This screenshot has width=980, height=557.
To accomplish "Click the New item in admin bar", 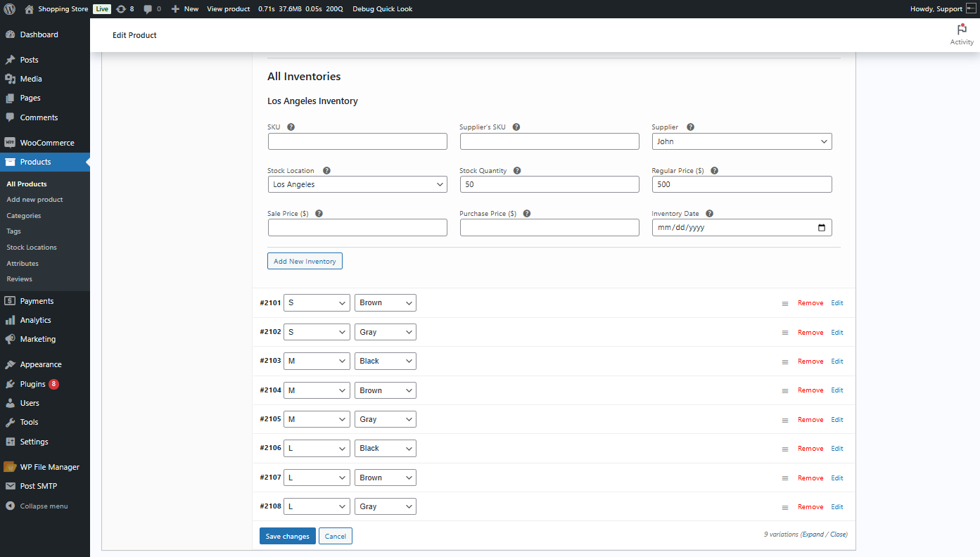I will pos(185,9).
